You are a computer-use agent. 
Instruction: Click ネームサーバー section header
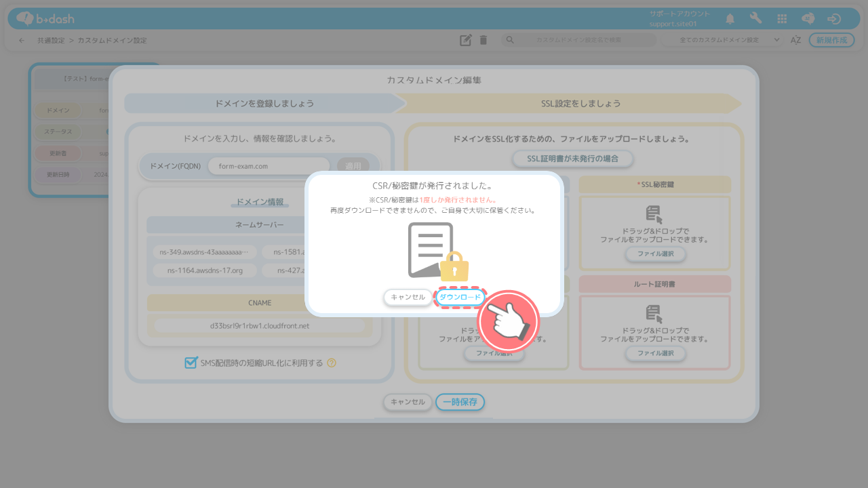click(x=260, y=224)
